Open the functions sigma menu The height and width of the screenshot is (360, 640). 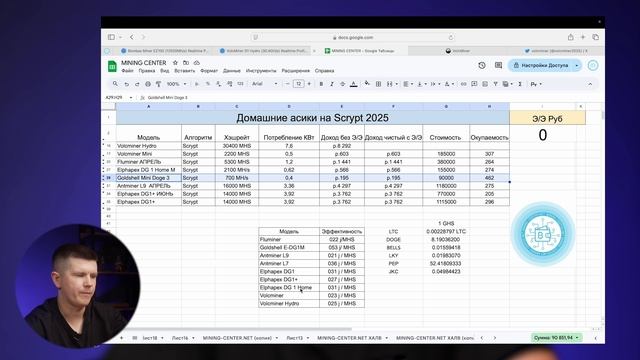520,84
